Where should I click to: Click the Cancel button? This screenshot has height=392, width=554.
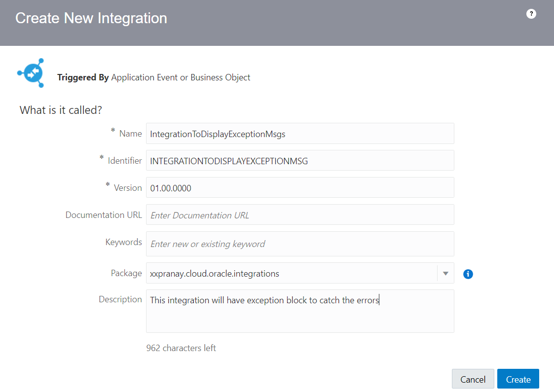473,379
